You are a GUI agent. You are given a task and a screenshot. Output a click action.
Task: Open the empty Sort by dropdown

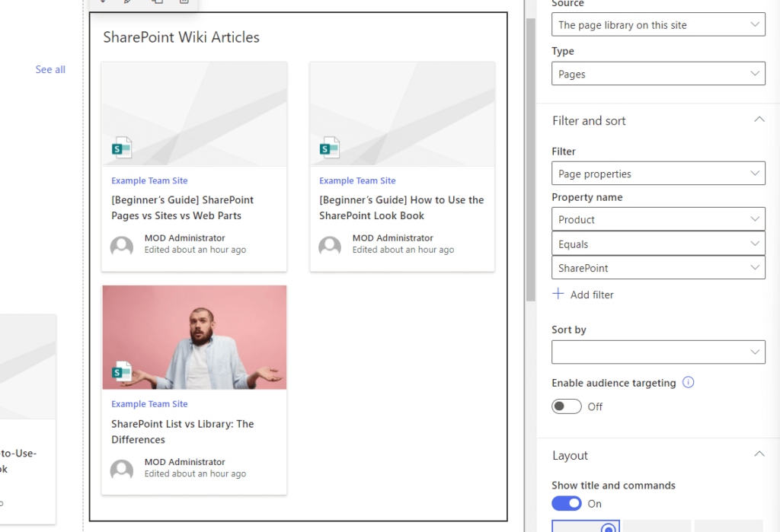pyautogui.click(x=658, y=352)
